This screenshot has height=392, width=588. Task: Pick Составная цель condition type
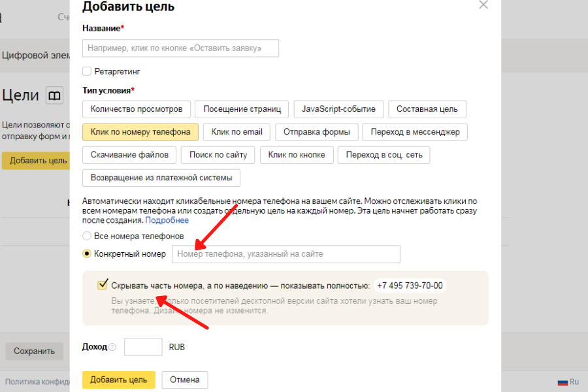427,109
